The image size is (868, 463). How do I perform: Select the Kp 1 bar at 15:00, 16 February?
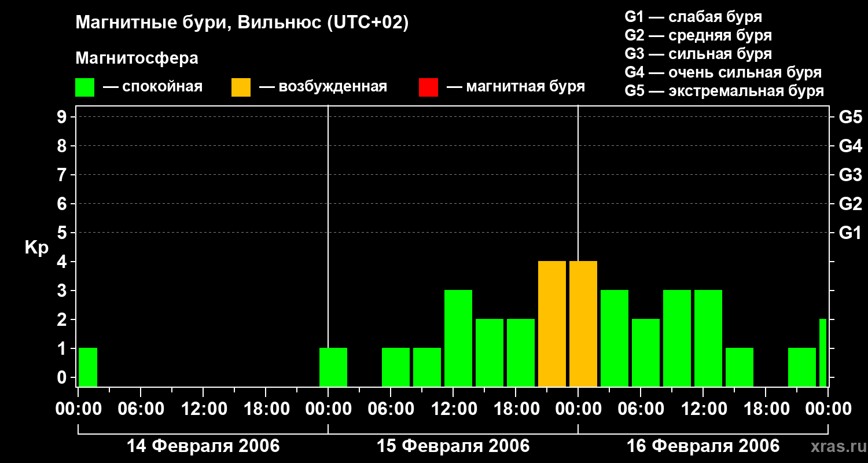740,368
